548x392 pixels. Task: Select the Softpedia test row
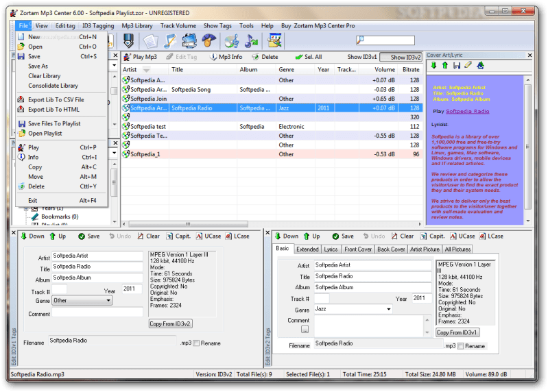coord(272,126)
